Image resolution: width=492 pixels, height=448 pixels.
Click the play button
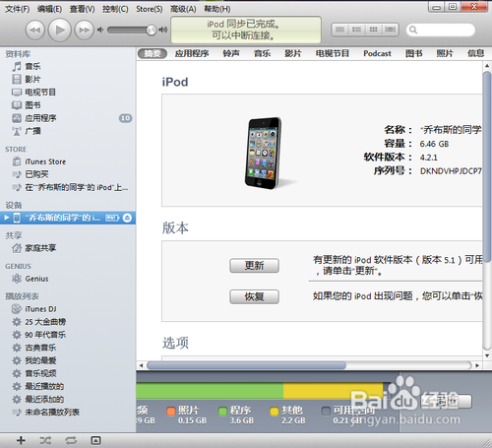click(60, 30)
